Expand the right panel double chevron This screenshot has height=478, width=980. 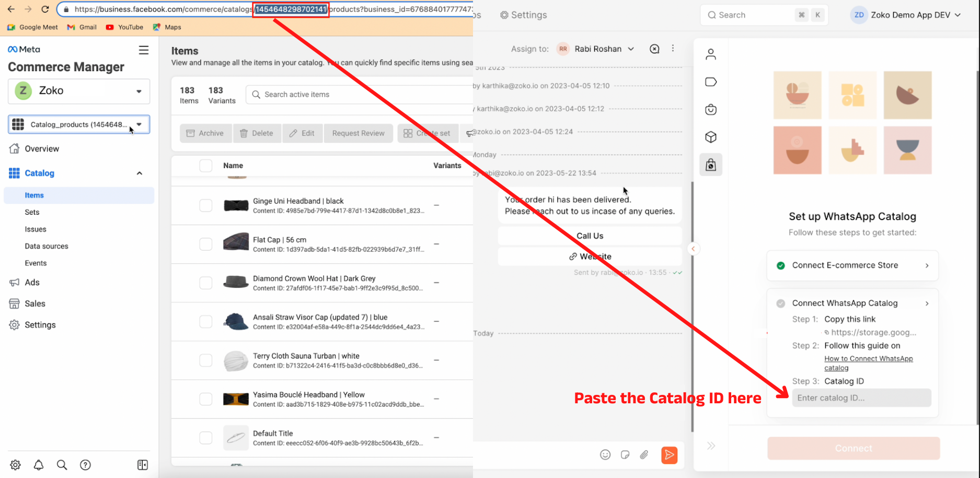click(711, 446)
